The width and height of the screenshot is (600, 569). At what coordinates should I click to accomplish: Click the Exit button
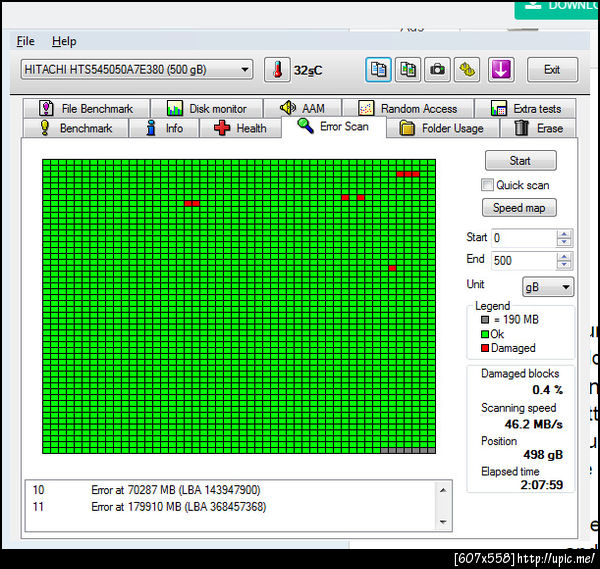tap(552, 70)
